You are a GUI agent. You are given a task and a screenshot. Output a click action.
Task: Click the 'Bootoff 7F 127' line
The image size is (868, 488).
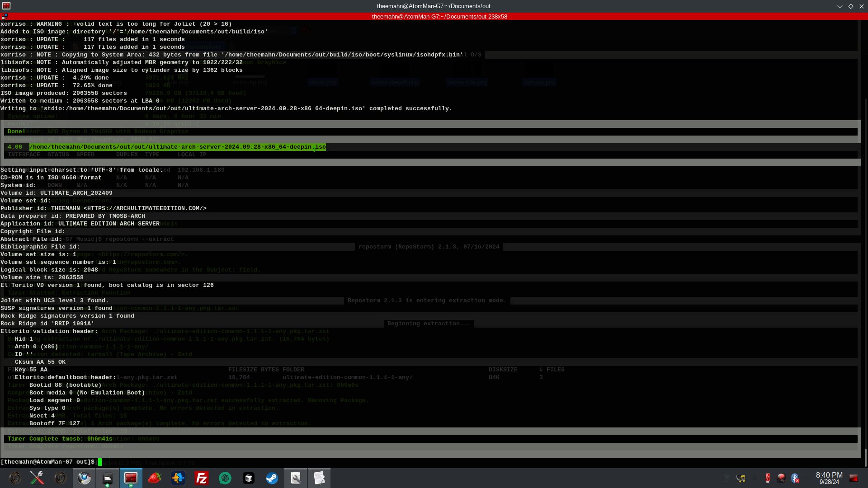point(55,423)
